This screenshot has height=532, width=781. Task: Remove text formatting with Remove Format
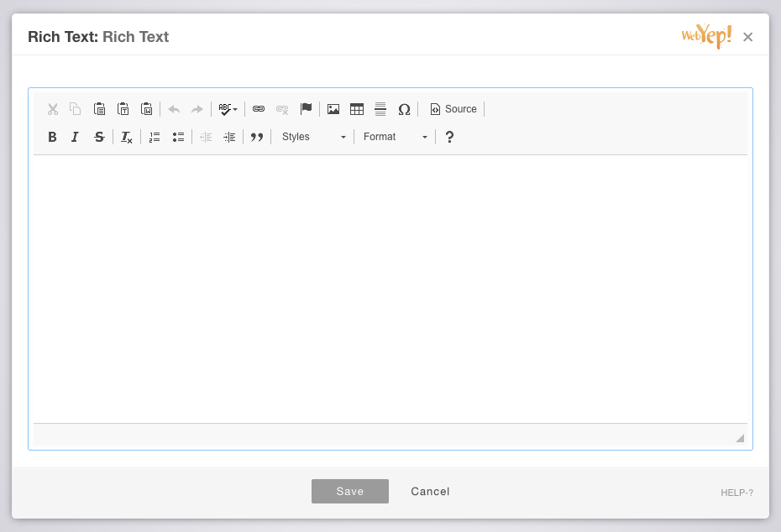tap(126, 137)
